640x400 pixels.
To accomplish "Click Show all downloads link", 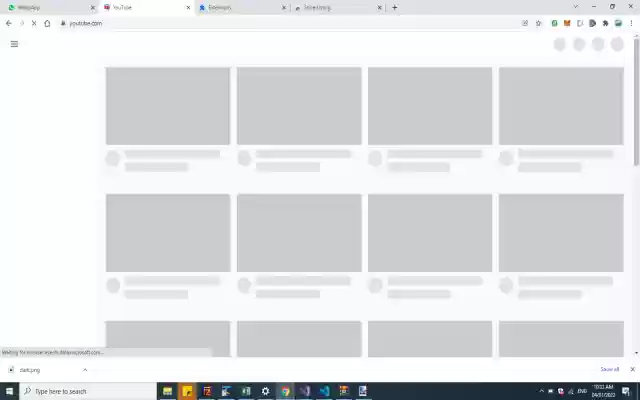I will click(x=609, y=369).
